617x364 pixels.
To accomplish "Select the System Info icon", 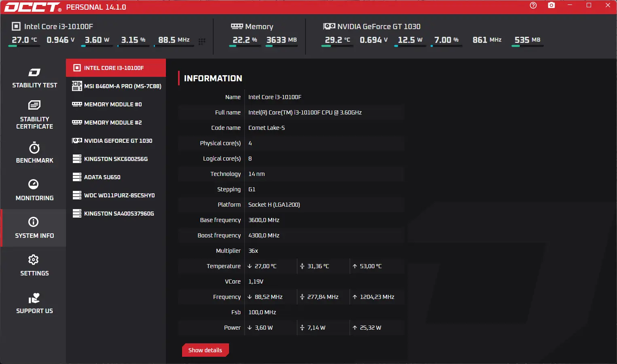I will (34, 222).
